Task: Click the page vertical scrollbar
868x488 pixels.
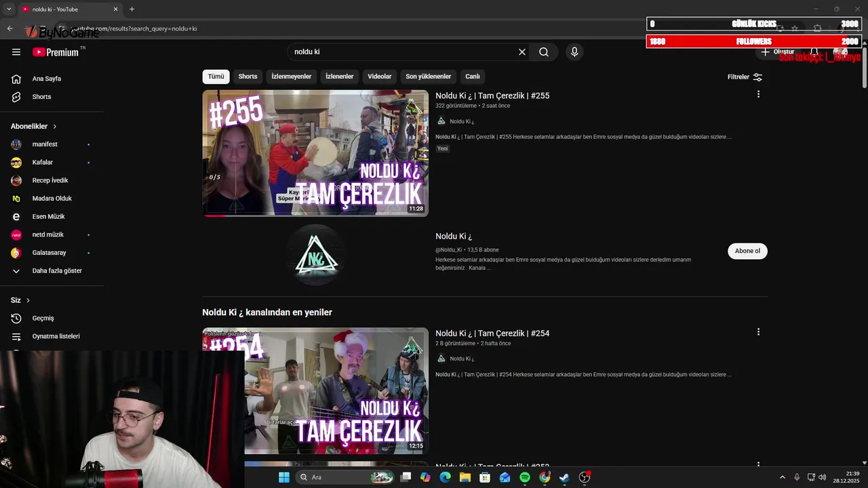Action: [x=864, y=68]
